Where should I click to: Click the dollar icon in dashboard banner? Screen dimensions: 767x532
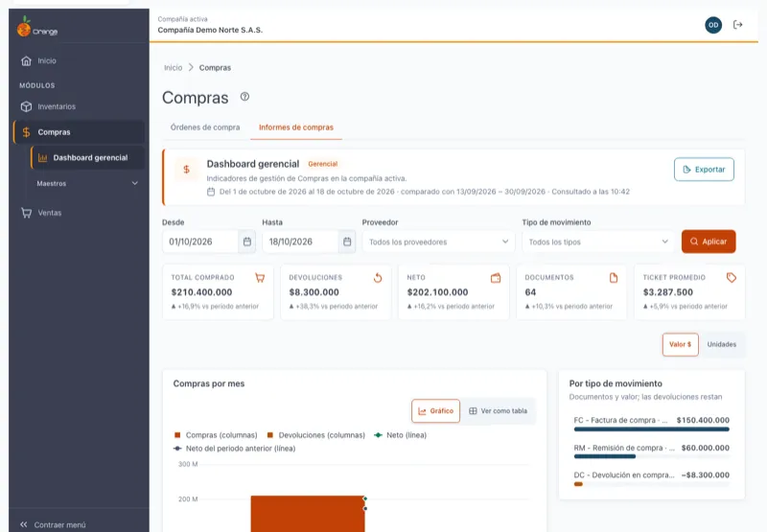point(186,169)
